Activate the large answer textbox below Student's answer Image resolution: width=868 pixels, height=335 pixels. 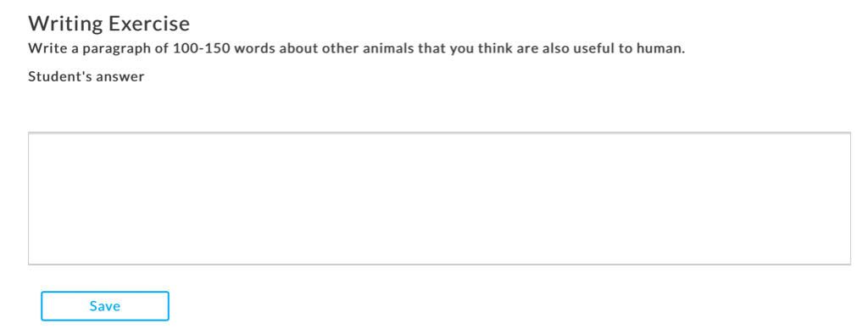[x=439, y=198]
